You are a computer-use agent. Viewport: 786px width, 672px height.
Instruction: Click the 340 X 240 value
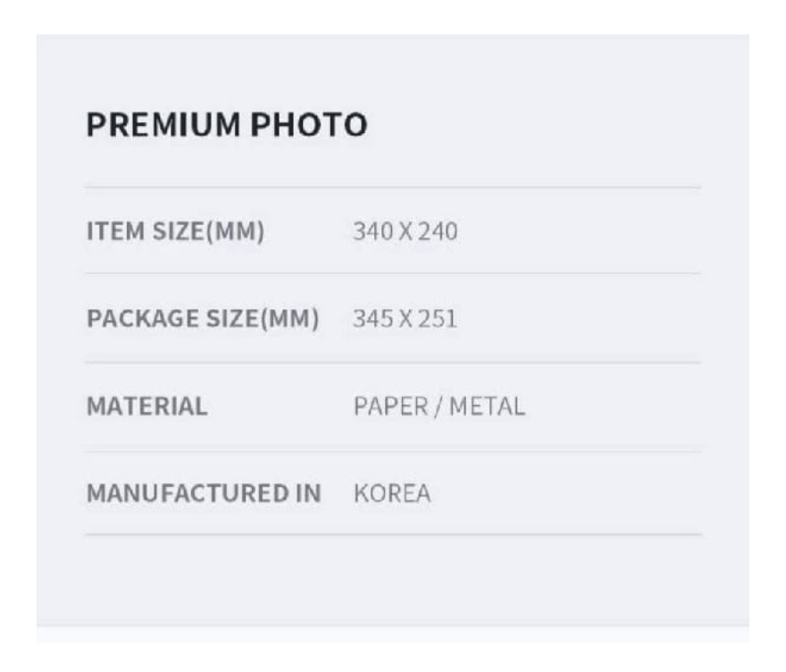[x=406, y=231]
